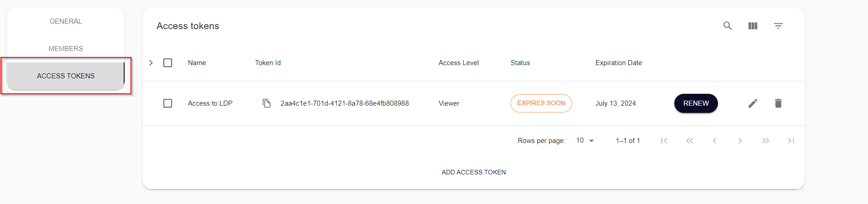Open the search icon in Access tokens
The width and height of the screenshot is (868, 204).
(x=728, y=26)
